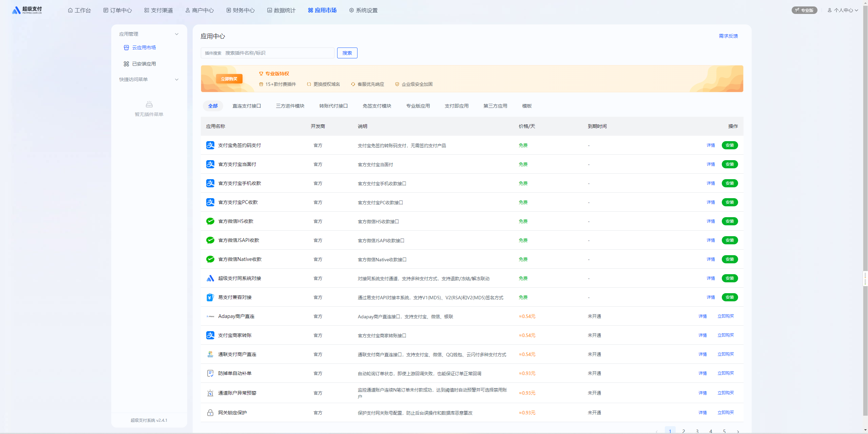Click the 需求反馈 link

pos(728,36)
